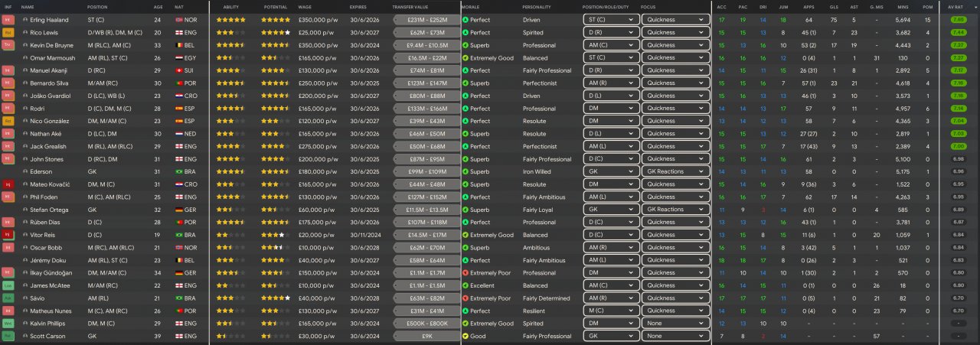This screenshot has height=345, width=980.
Task: Open John Stones's player profile
Action: [x=47, y=158]
